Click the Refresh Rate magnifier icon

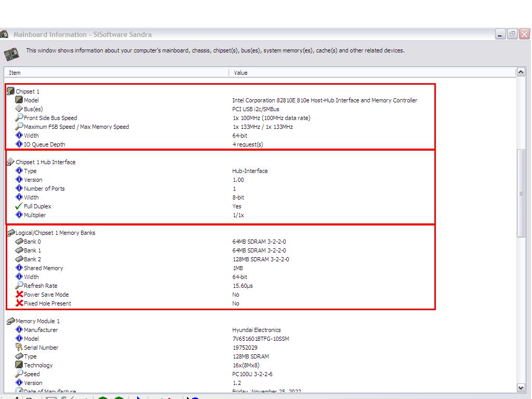[19, 286]
